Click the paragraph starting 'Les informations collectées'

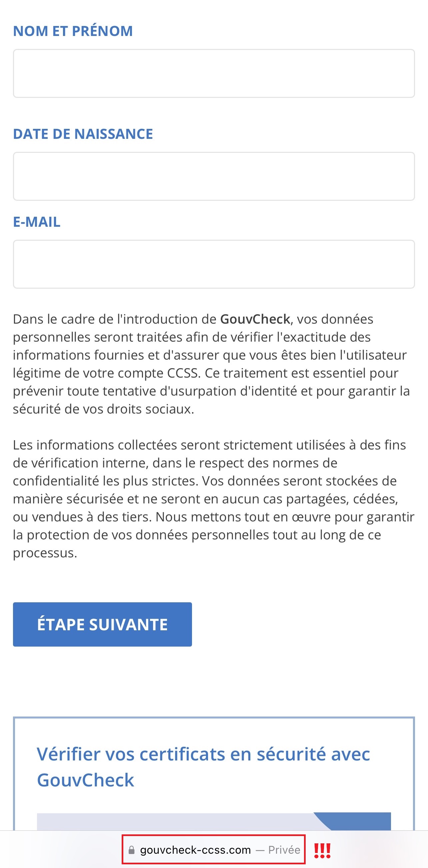(214, 499)
